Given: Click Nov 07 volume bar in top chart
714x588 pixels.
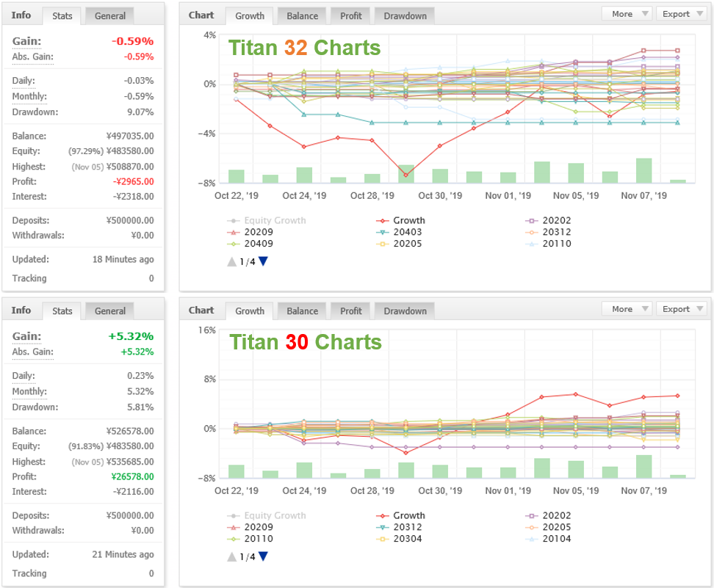Looking at the screenshot, I should click(644, 170).
